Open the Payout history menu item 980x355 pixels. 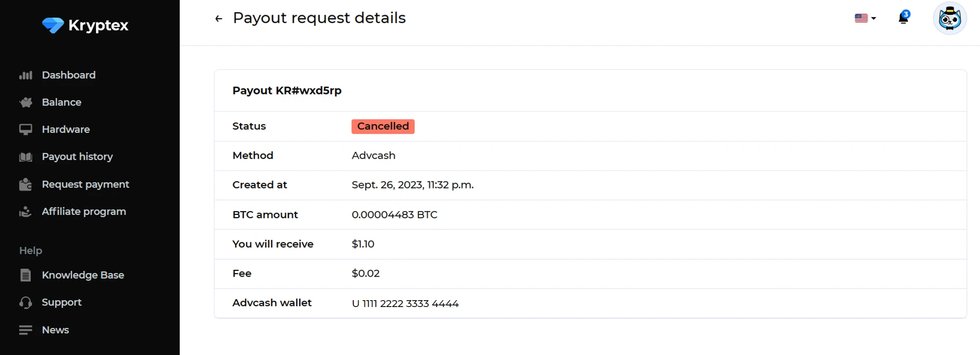click(x=77, y=157)
